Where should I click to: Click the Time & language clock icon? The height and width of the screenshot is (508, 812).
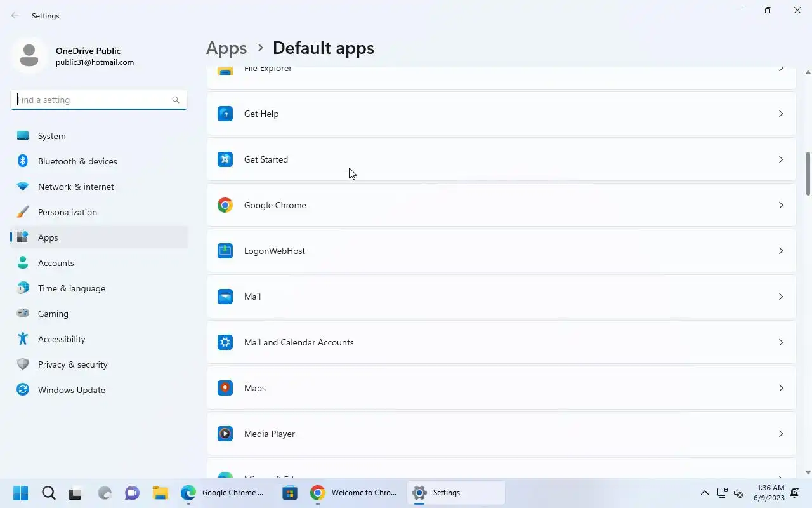23,288
